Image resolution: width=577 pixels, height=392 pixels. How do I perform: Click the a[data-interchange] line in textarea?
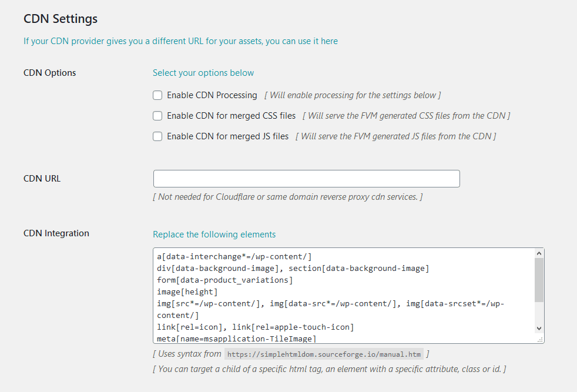click(234, 257)
